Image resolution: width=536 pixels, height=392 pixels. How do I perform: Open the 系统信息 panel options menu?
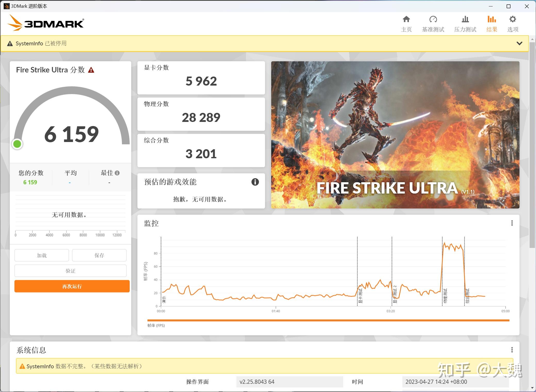(x=512, y=350)
